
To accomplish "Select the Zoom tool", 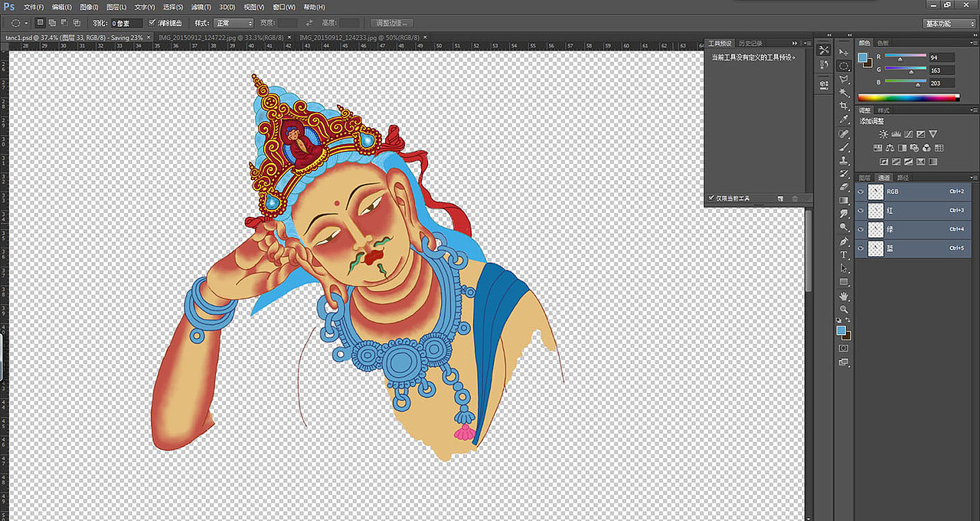I will [x=844, y=310].
